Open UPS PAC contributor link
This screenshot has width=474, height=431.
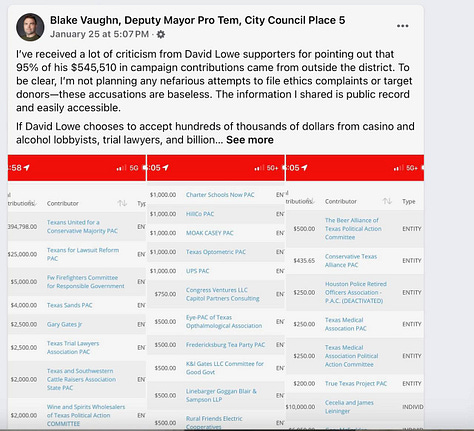coord(197,271)
